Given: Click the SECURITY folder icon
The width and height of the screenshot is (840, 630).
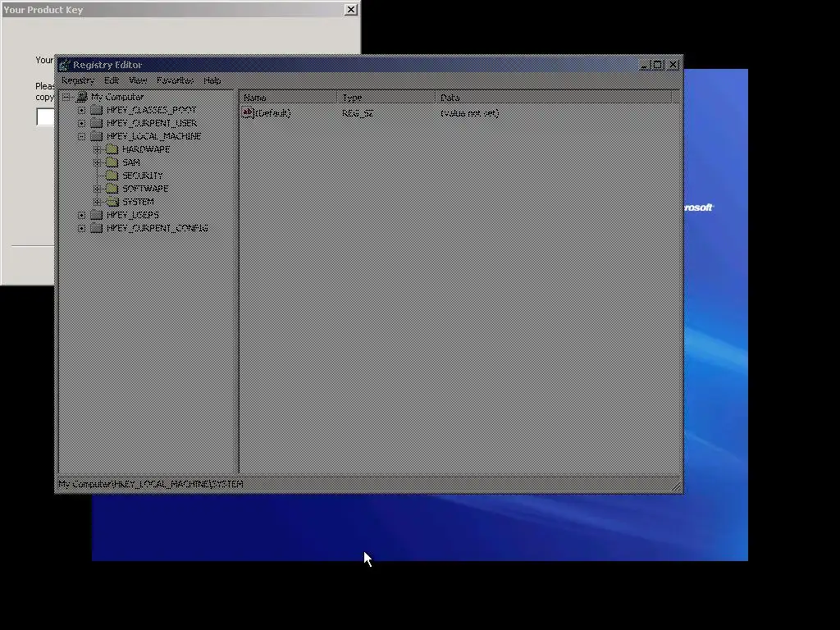Looking at the screenshot, I should 112,176.
